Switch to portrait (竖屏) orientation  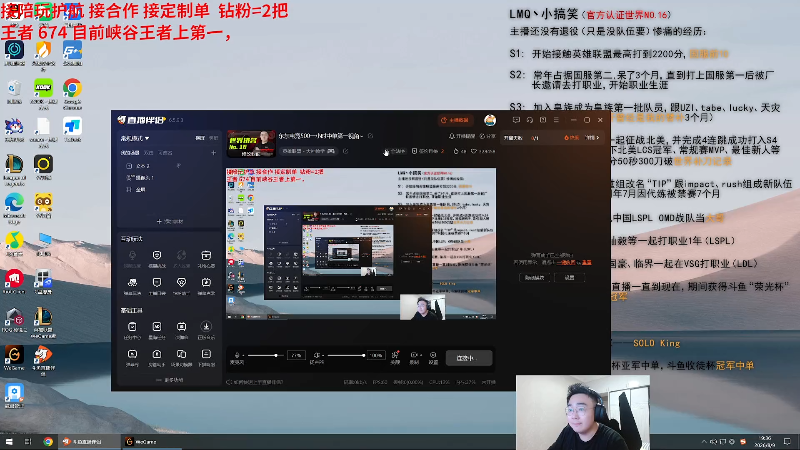click(x=213, y=138)
